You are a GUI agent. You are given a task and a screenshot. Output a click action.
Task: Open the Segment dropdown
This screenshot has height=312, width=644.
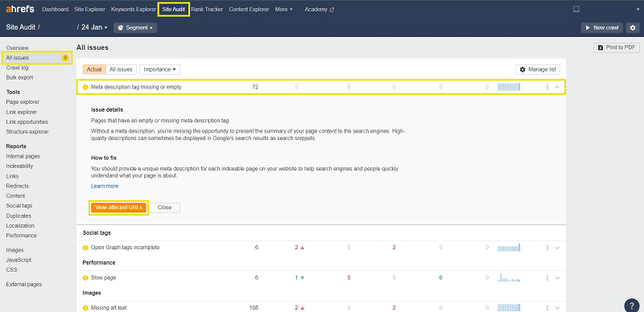pyautogui.click(x=135, y=27)
